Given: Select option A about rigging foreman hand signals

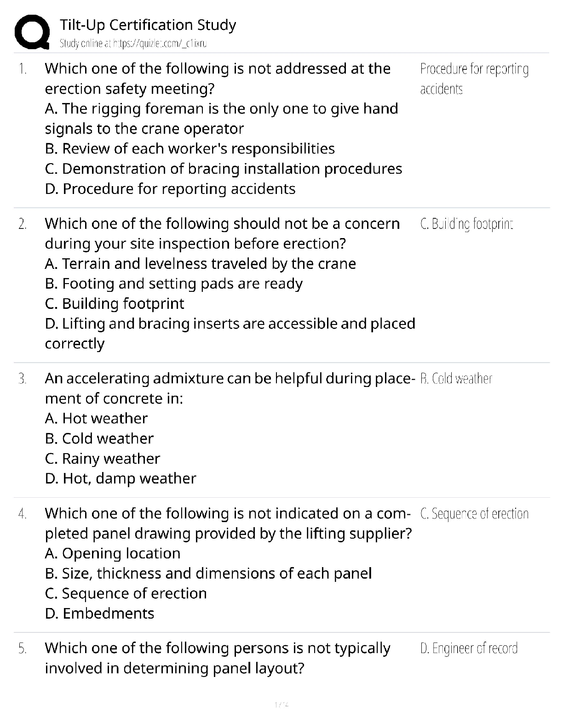Looking at the screenshot, I should click(x=222, y=119).
